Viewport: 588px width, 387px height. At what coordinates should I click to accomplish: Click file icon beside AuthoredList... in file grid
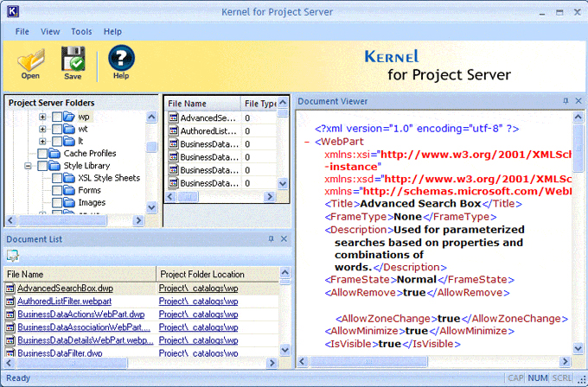tap(173, 130)
